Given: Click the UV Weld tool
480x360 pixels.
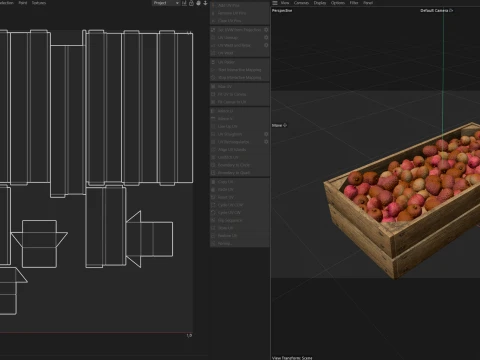Looking at the screenshot, I should pyautogui.click(x=240, y=53).
